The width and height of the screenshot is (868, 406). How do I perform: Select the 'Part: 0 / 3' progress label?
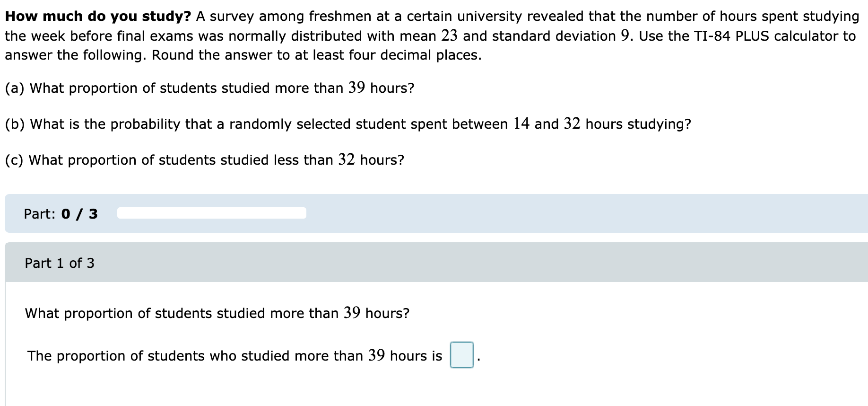point(61,214)
